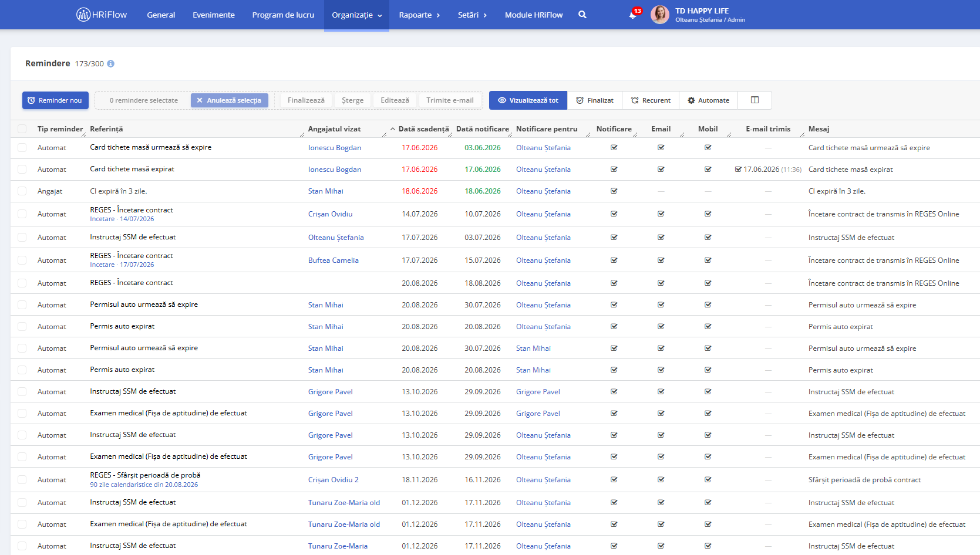Expand the Rapoarte submenu
The width and height of the screenshot is (980, 555).
(419, 15)
